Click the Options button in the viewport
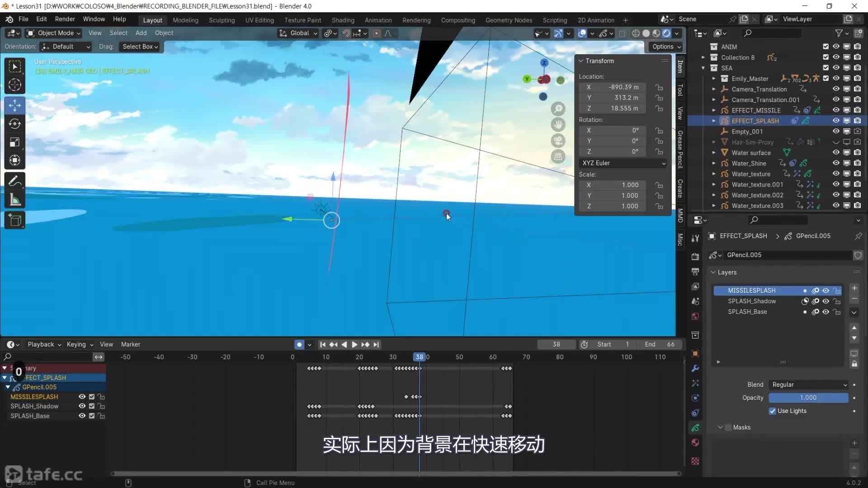Screen dimensions: 868x488 coord(666,47)
